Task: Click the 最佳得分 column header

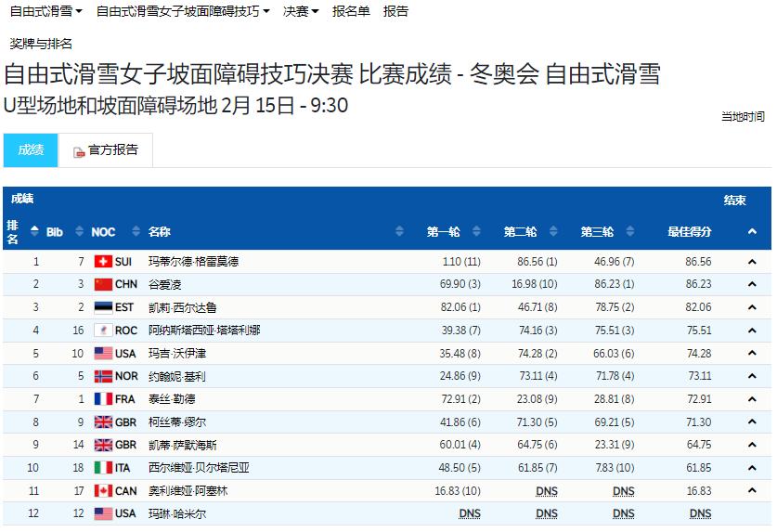Action: [x=690, y=231]
